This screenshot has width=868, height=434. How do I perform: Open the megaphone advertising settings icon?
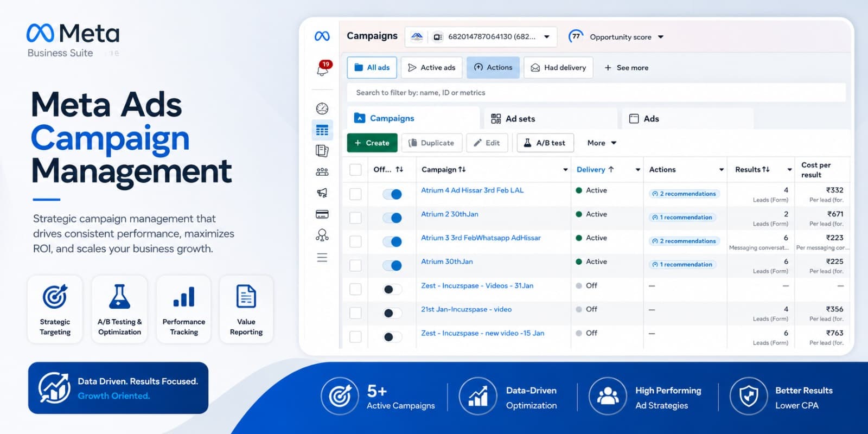pos(322,193)
